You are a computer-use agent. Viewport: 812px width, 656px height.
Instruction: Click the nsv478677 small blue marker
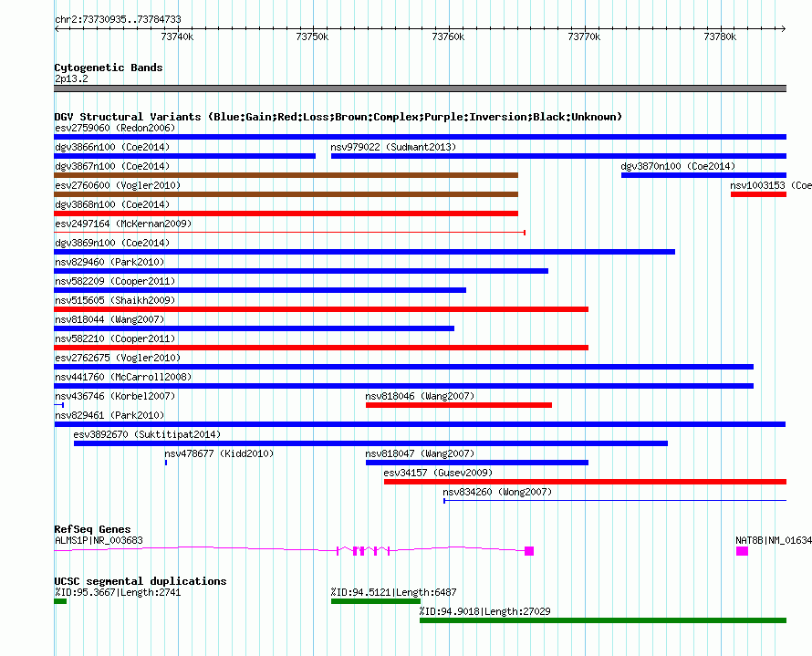click(166, 463)
